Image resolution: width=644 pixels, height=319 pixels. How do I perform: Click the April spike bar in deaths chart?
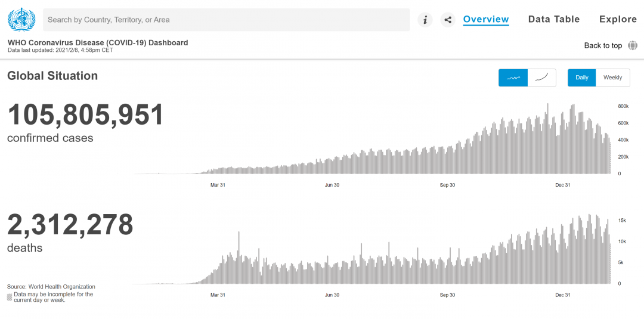click(239, 258)
